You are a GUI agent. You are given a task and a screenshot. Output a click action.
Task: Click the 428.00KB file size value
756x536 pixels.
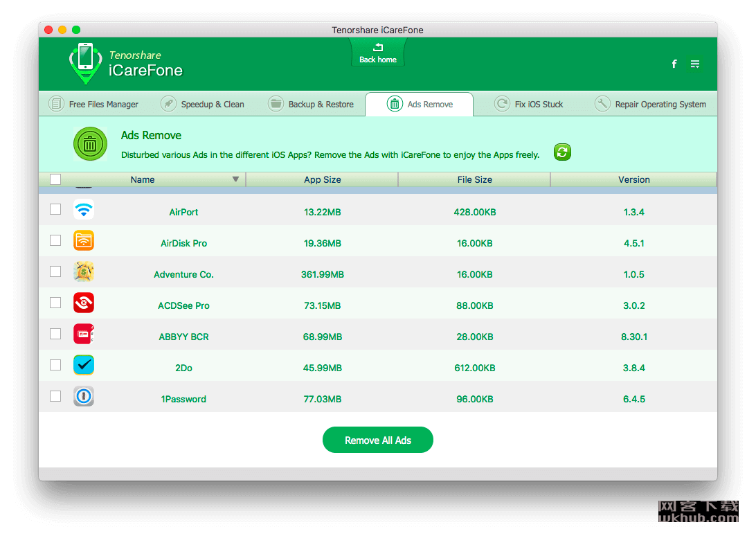(x=475, y=213)
